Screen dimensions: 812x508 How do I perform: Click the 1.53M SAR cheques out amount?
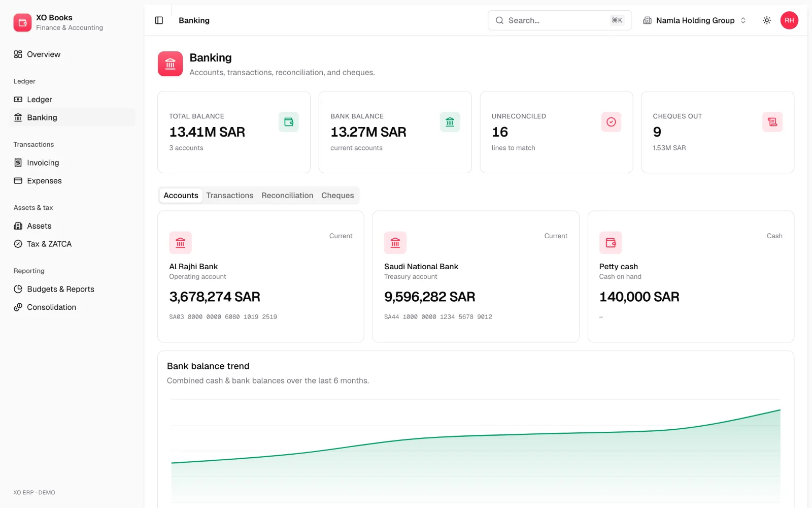(669, 148)
